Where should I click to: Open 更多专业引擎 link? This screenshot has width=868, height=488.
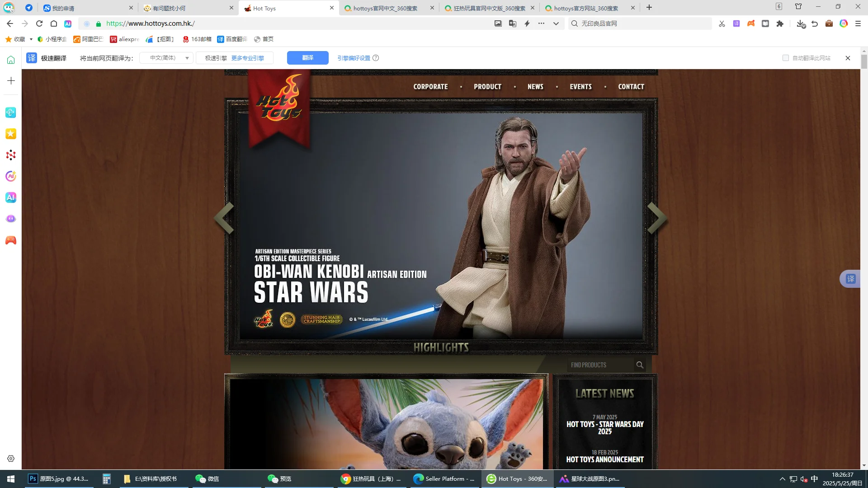(x=248, y=58)
